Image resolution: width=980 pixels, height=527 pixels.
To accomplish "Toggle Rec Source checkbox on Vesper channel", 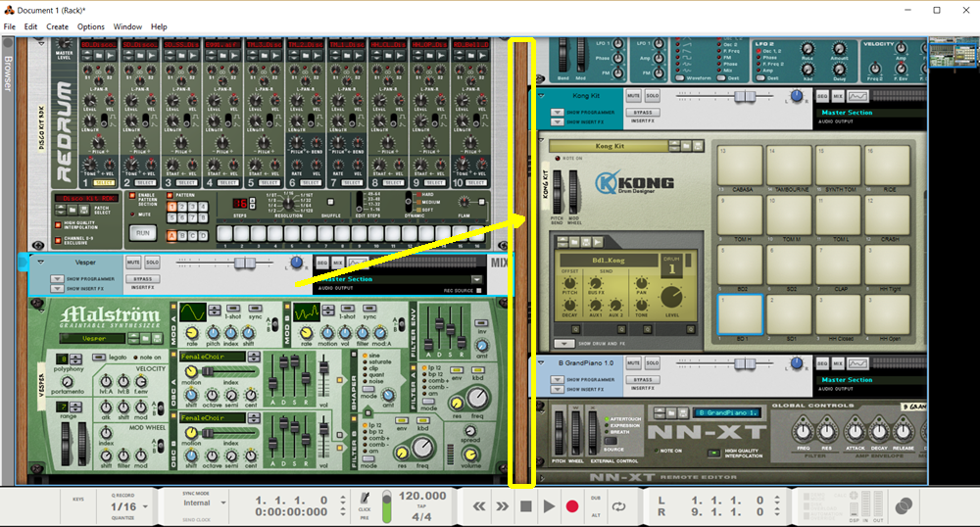I will click(479, 290).
